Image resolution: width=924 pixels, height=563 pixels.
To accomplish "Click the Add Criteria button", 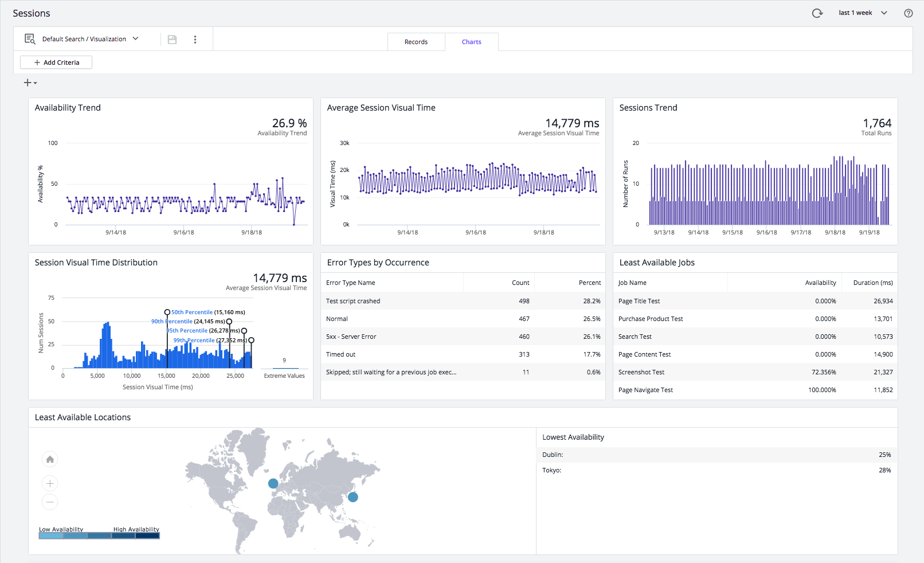I will (56, 62).
